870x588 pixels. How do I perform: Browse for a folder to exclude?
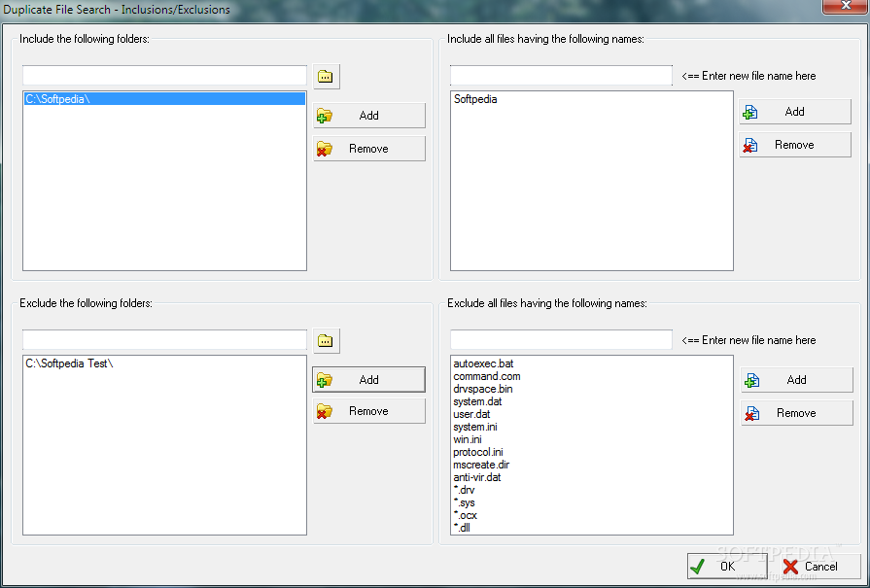[x=327, y=340]
